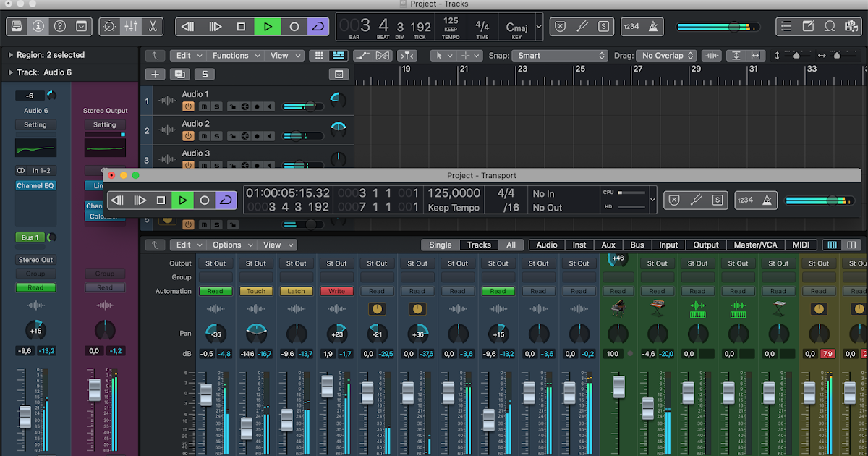
Task: Click stop in the Transport window
Action: coord(161,200)
